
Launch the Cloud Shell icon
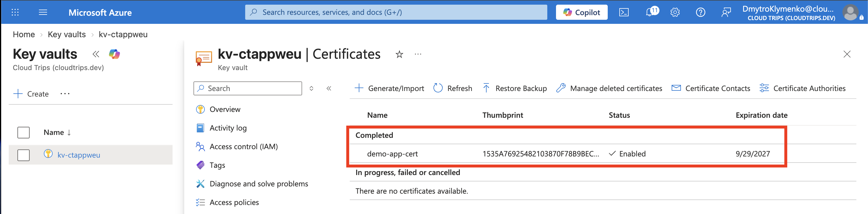pyautogui.click(x=624, y=13)
